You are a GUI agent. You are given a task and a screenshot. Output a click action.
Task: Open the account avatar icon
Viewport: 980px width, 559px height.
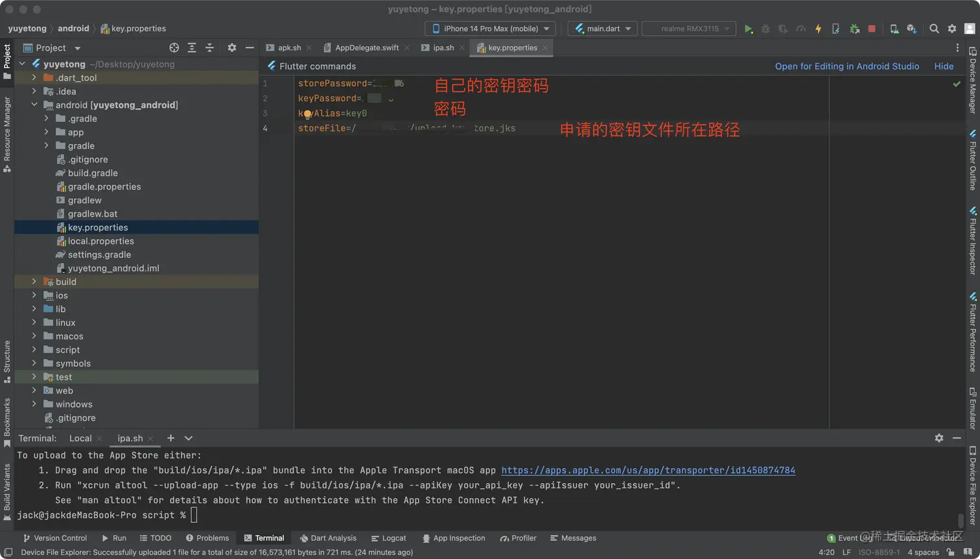pos(970,29)
